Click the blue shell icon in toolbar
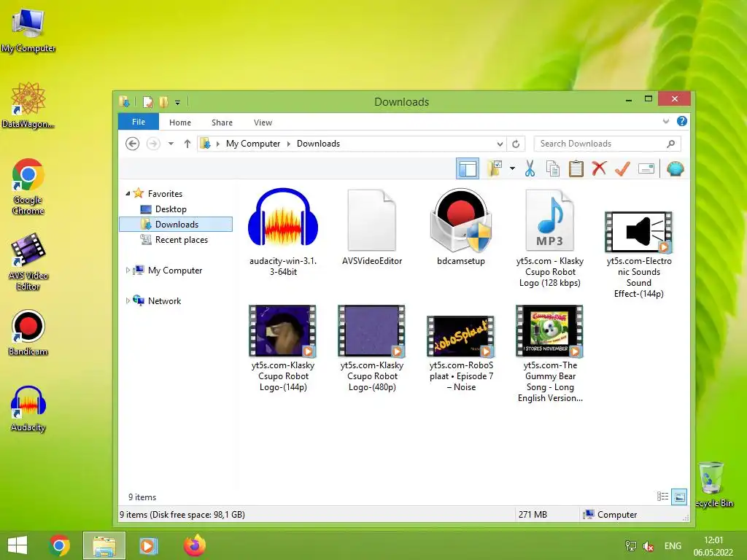Screen dimensions: 747x560 tap(675, 168)
